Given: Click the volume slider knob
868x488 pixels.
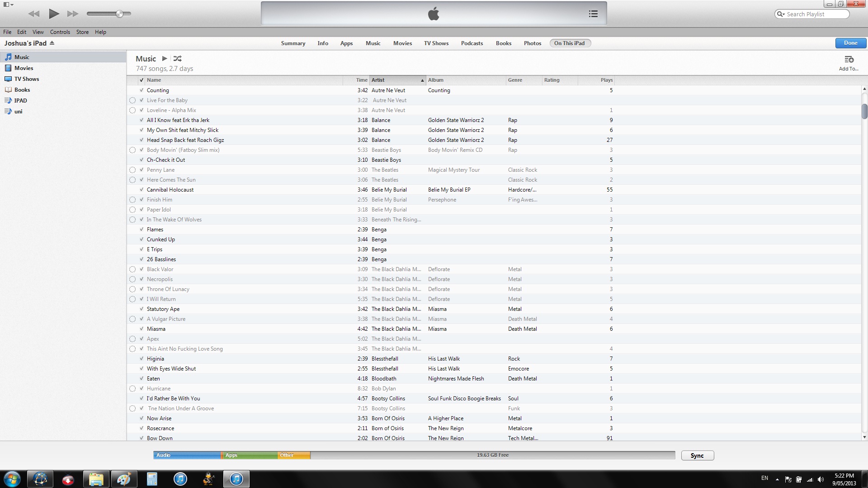Looking at the screenshot, I should tap(119, 14).
